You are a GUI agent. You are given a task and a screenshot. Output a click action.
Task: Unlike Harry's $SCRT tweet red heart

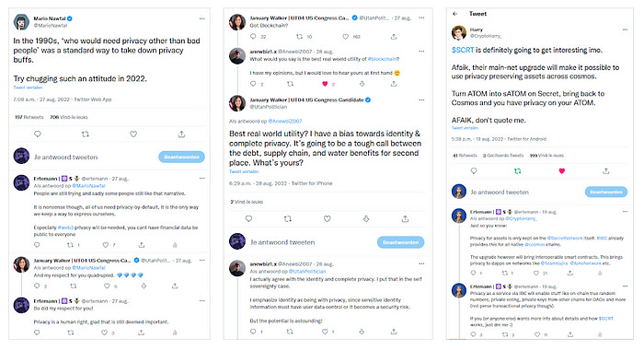561,171
